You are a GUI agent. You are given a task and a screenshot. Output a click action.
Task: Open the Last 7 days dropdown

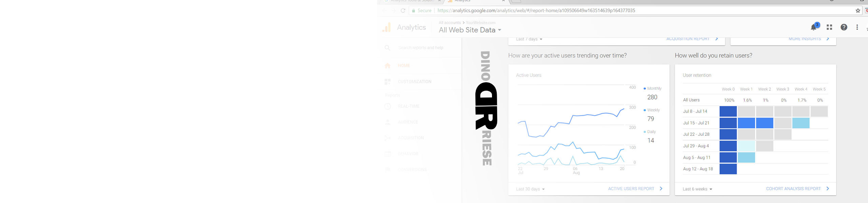(x=529, y=39)
